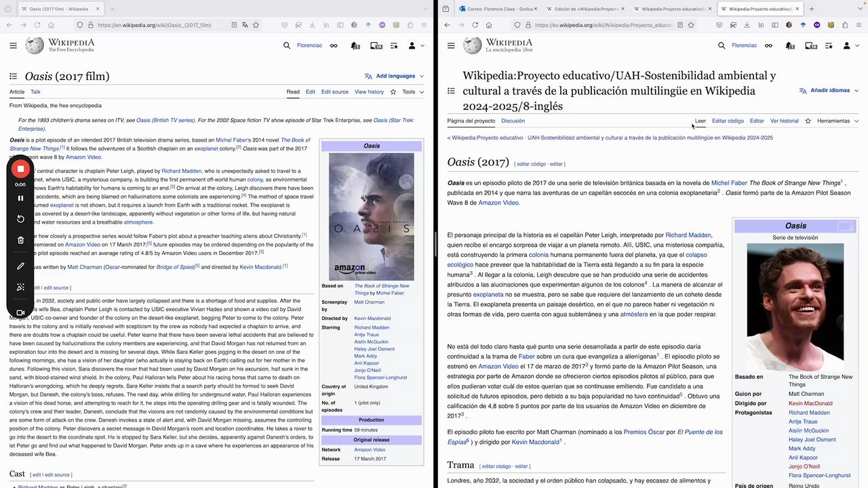Bookmark the Spanish page with URL bar star
The width and height of the screenshot is (868, 488).
(691, 25)
